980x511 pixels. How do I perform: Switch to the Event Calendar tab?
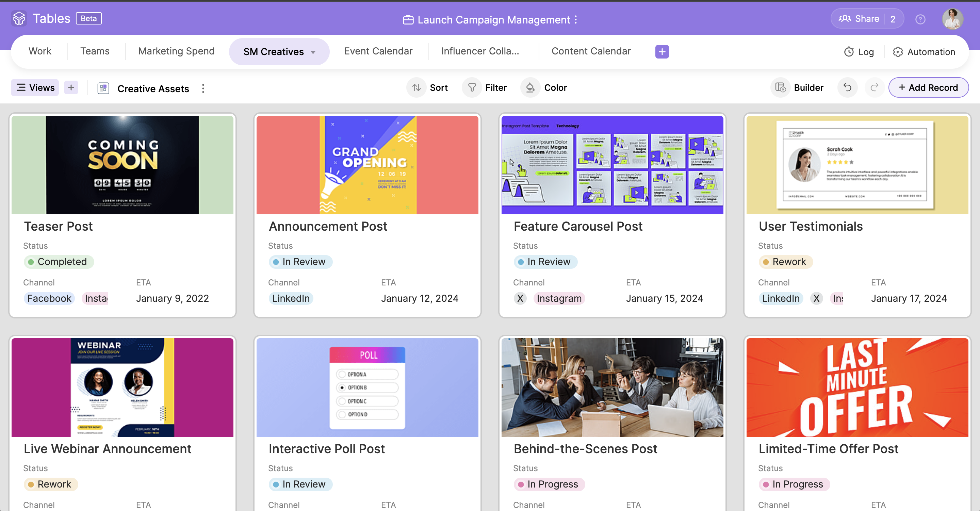click(378, 51)
